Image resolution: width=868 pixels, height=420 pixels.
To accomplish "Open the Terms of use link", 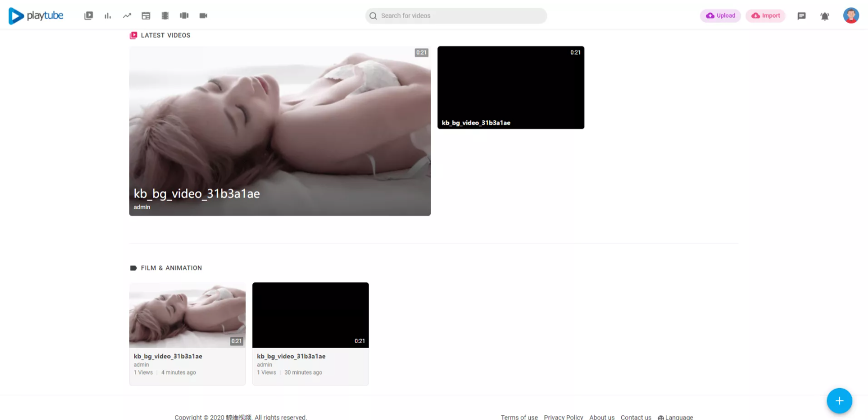I will click(x=519, y=417).
